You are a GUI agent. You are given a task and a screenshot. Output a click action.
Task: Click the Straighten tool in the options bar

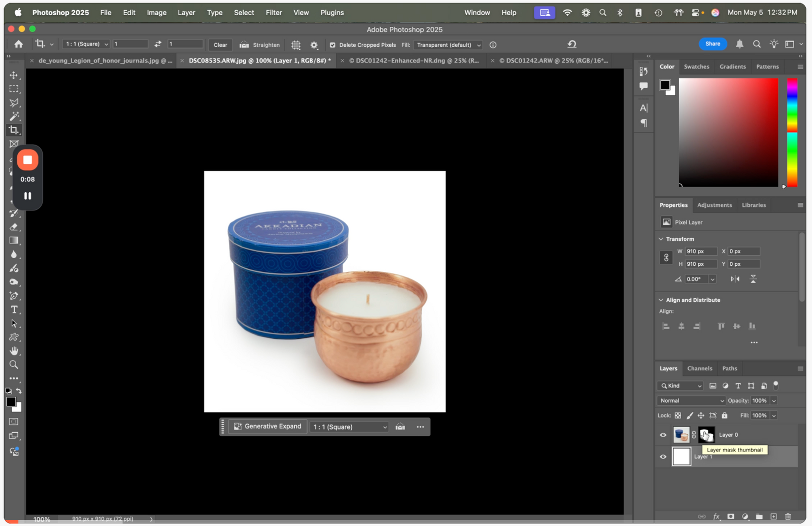tap(259, 45)
